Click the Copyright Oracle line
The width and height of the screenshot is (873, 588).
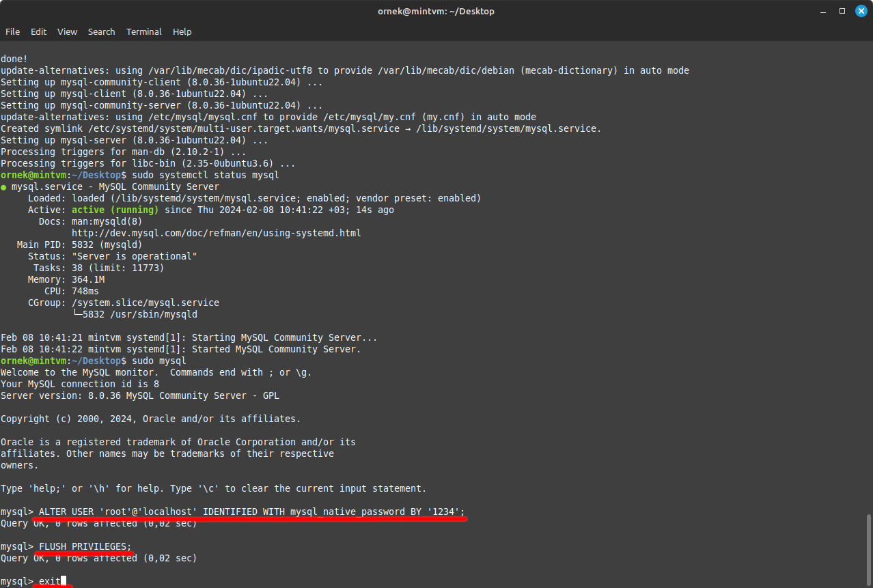(x=151, y=419)
